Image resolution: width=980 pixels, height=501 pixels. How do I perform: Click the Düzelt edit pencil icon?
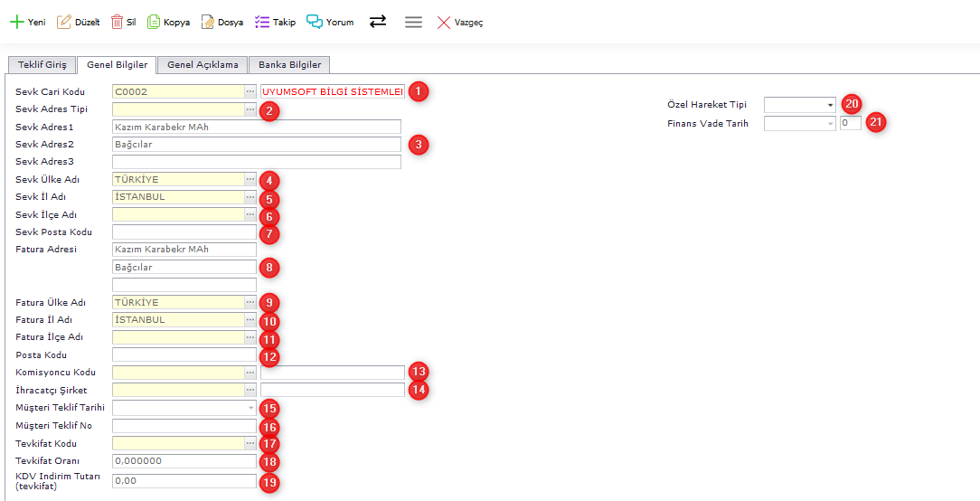64,22
